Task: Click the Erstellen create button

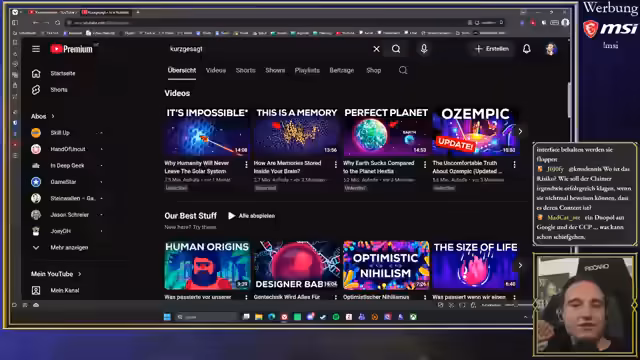Action: [492, 49]
